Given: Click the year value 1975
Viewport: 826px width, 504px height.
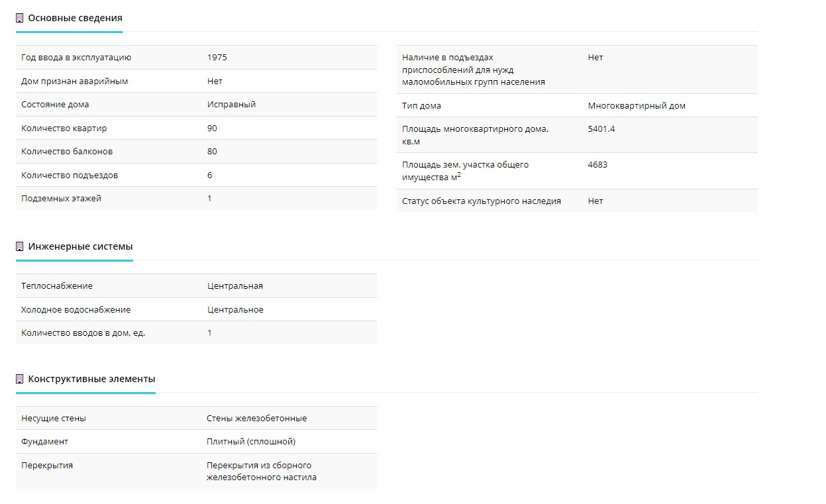Looking at the screenshot, I should click(217, 58).
